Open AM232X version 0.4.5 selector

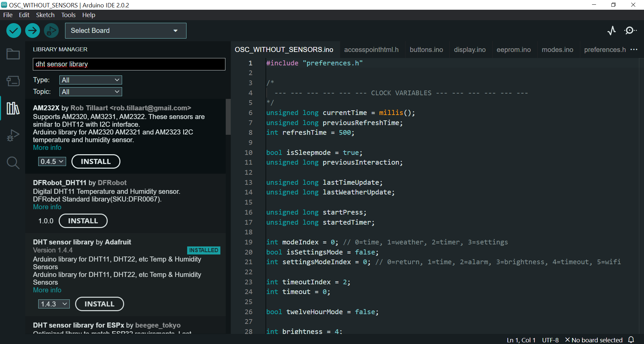coord(52,162)
